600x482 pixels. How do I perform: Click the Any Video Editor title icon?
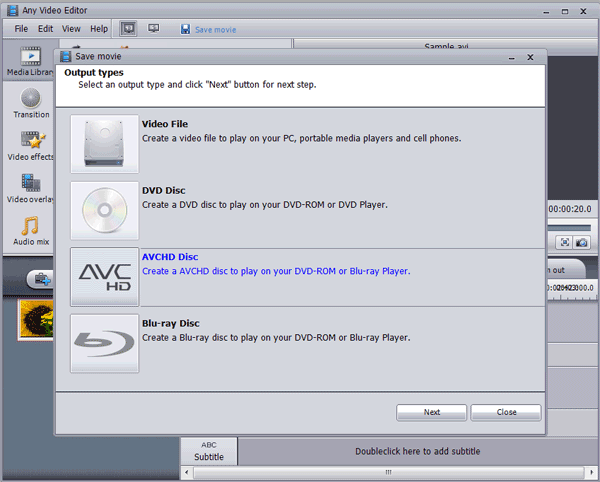pos(13,10)
